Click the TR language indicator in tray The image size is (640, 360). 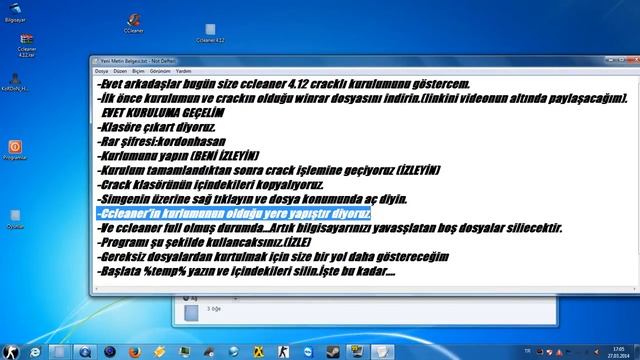click(527, 351)
